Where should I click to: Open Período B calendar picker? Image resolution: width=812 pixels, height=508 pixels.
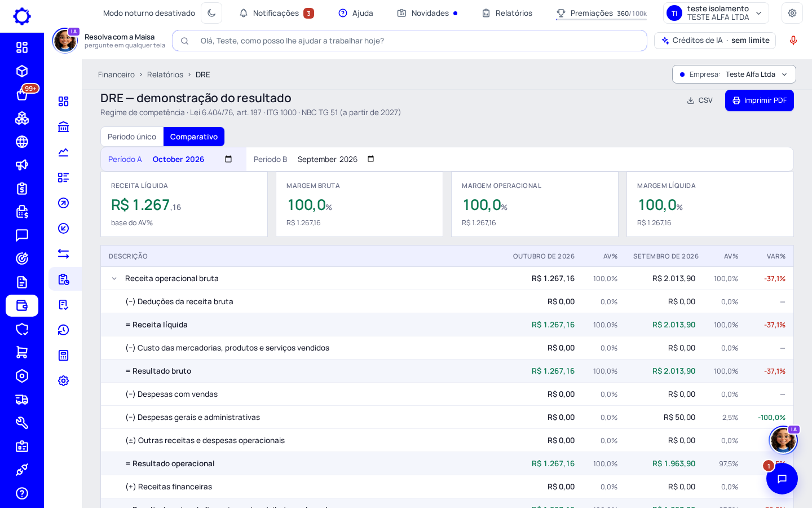pyautogui.click(x=371, y=159)
